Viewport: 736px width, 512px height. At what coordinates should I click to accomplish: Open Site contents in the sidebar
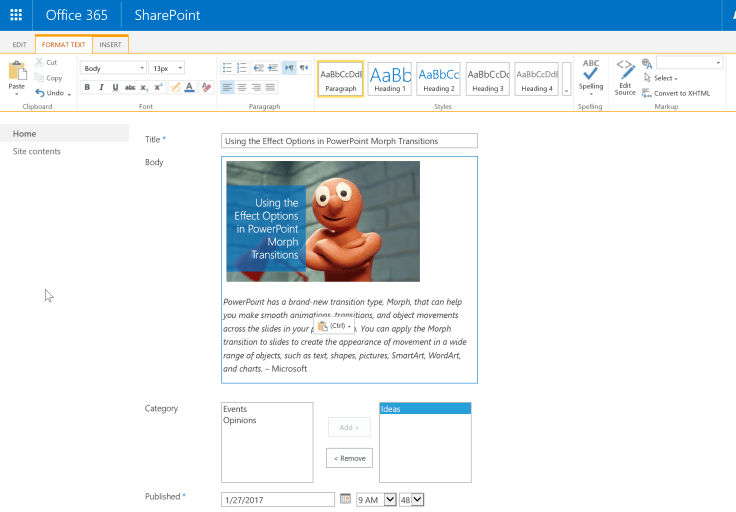tap(37, 151)
